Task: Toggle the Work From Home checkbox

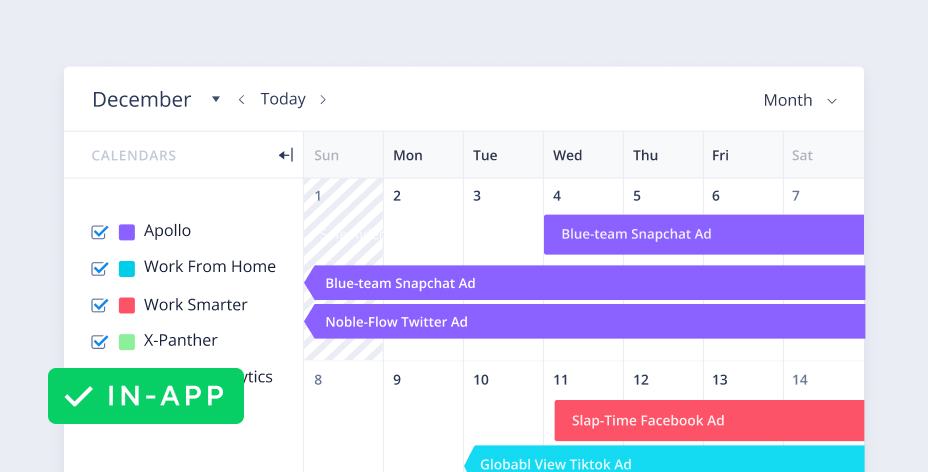Action: pos(99,268)
